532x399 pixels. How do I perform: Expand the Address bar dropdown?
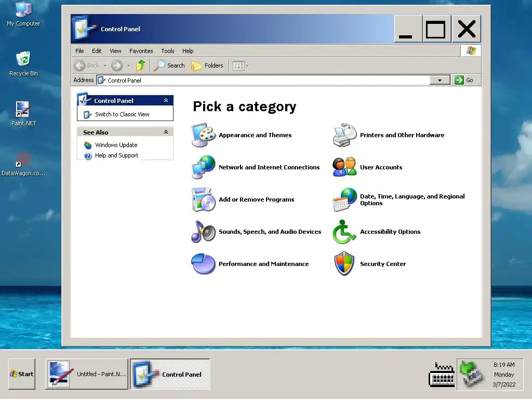(x=440, y=81)
